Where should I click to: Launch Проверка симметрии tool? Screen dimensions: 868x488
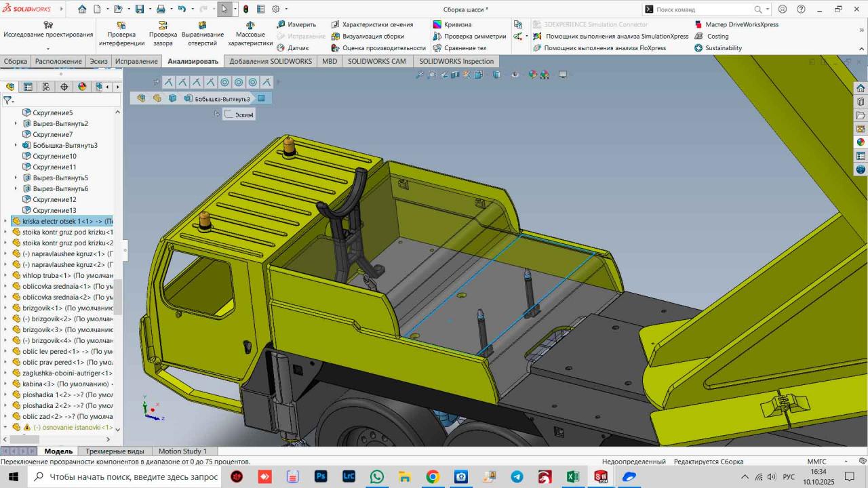[x=469, y=37]
